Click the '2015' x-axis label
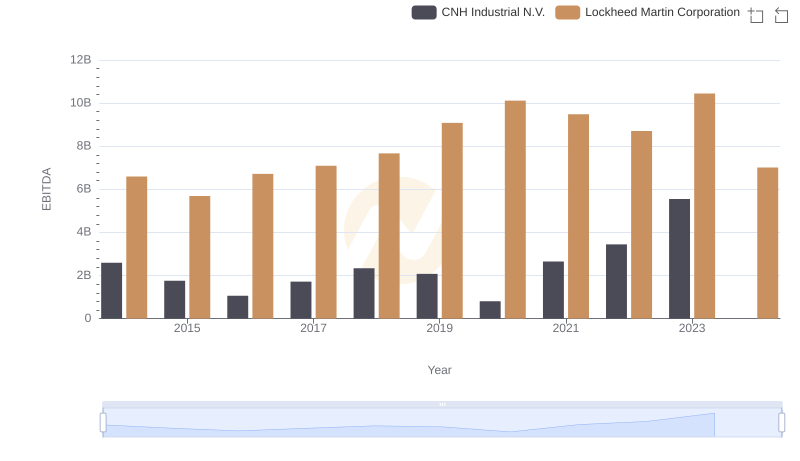 [187, 328]
